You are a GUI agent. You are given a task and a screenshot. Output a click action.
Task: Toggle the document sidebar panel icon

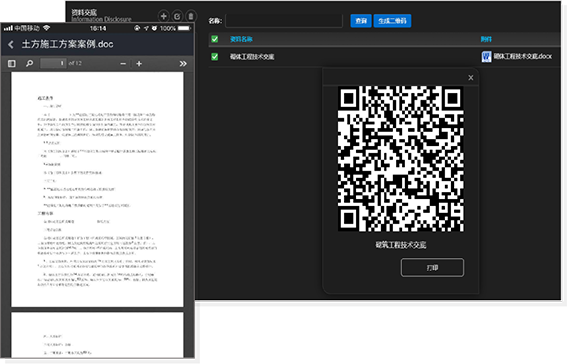tap(12, 64)
